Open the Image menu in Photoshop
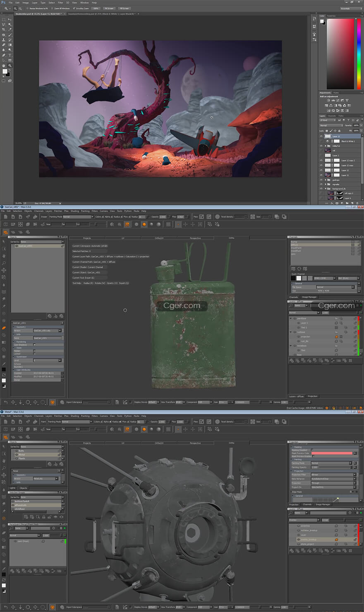Viewport: 364px width, 612px height. click(26, 2)
